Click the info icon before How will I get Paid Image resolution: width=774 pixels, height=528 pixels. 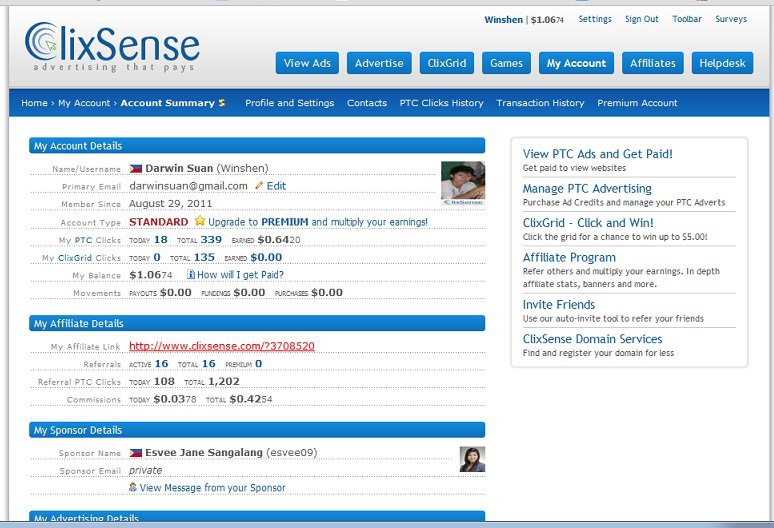[191, 274]
